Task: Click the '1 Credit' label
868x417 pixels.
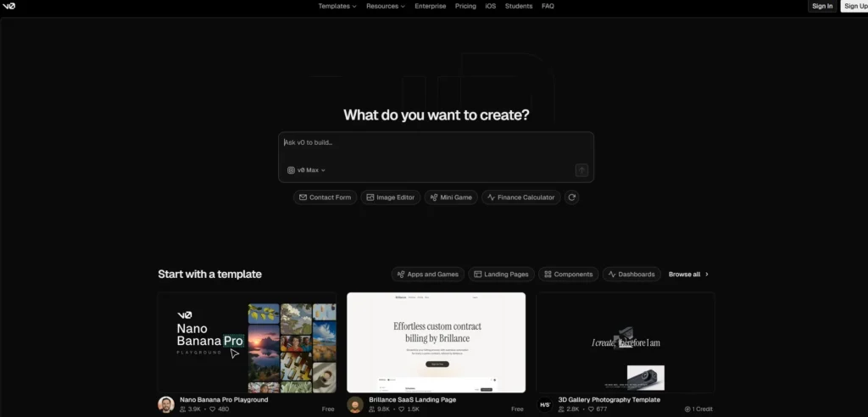Action: 698,409
